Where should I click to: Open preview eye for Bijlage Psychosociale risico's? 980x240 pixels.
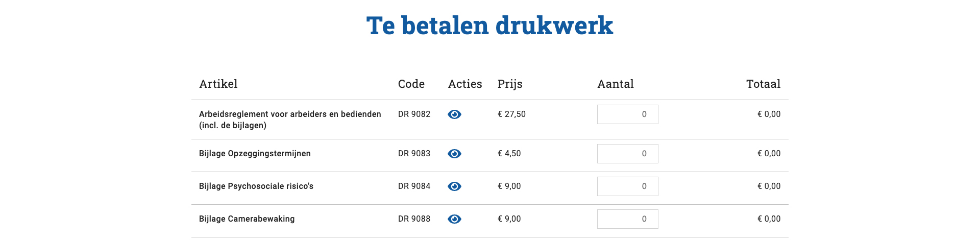pyautogui.click(x=454, y=186)
